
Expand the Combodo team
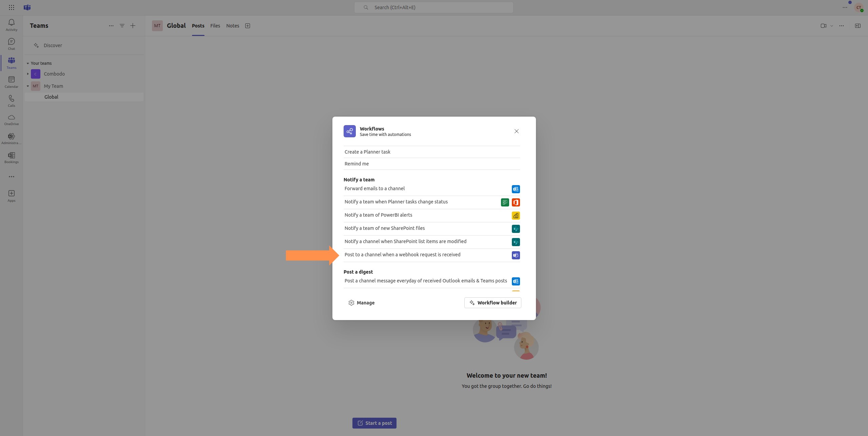point(28,74)
